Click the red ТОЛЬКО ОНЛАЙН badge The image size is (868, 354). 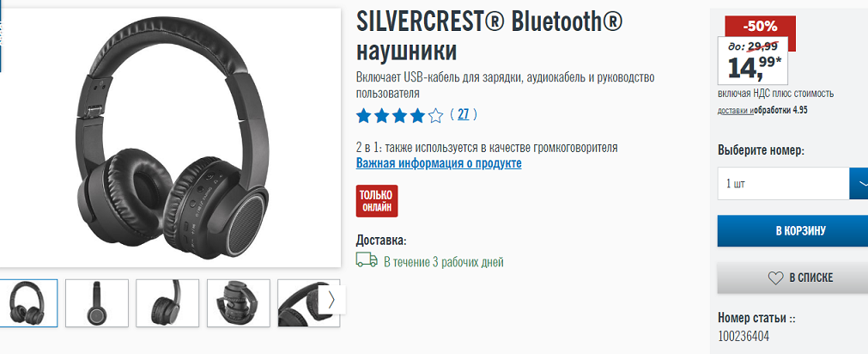click(x=377, y=201)
